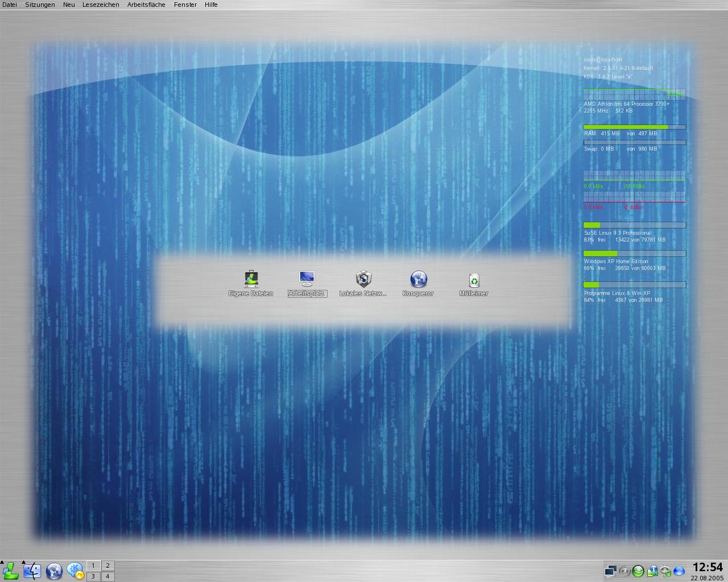Switch to virtual desktop 3

(x=93, y=576)
